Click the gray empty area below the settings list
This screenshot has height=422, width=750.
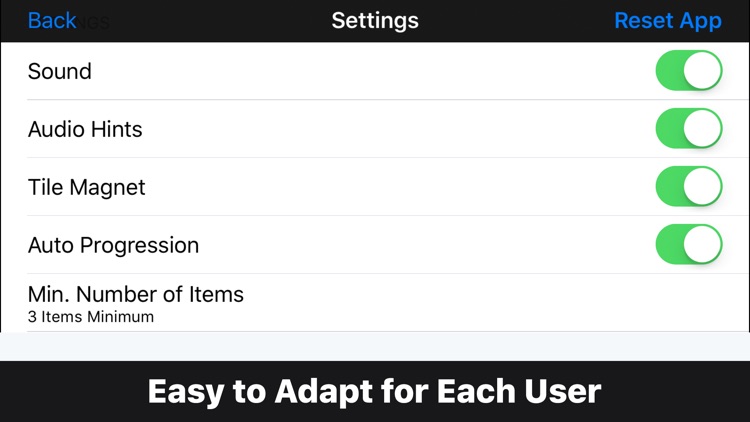(x=375, y=346)
